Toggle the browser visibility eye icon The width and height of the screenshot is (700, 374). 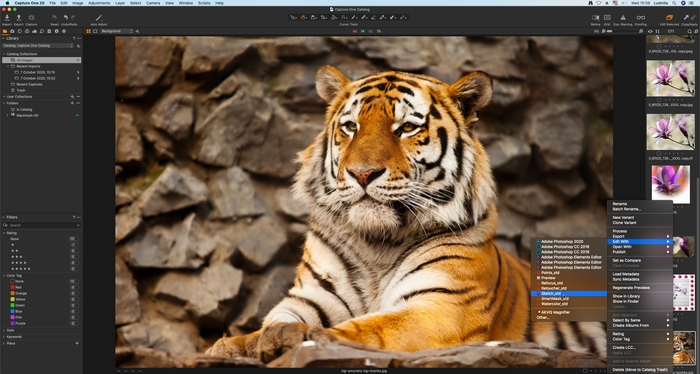click(x=650, y=31)
